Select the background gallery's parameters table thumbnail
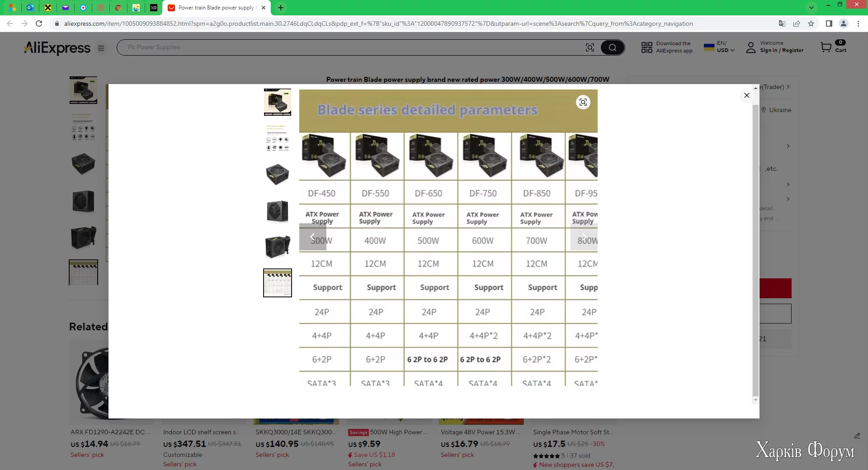The height and width of the screenshot is (470, 868). click(83, 273)
